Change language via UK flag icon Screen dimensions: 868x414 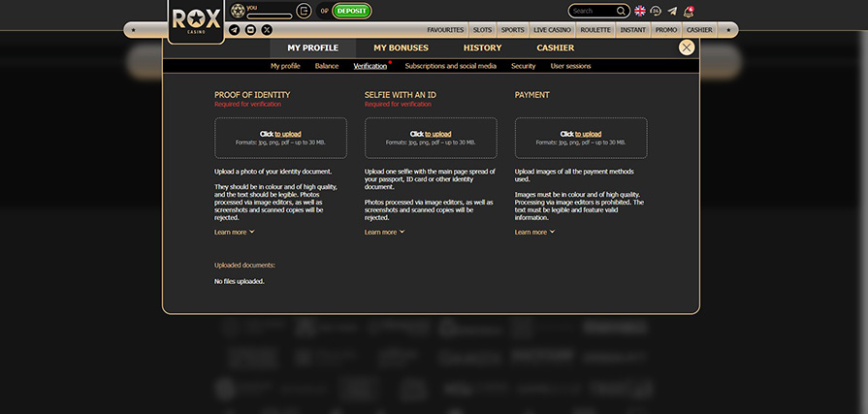click(640, 11)
